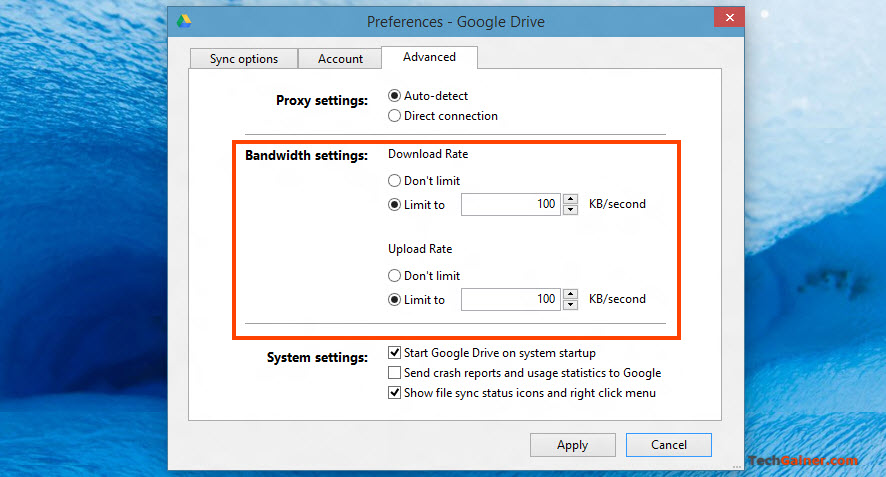886x477 pixels.
Task: Decrease Upload Rate limit with down arrow
Action: (571, 305)
